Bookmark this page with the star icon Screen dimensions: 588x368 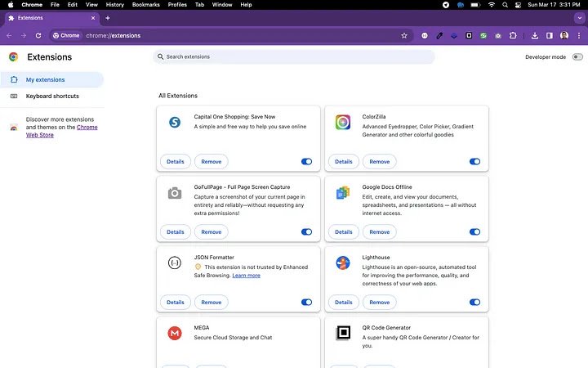404,36
